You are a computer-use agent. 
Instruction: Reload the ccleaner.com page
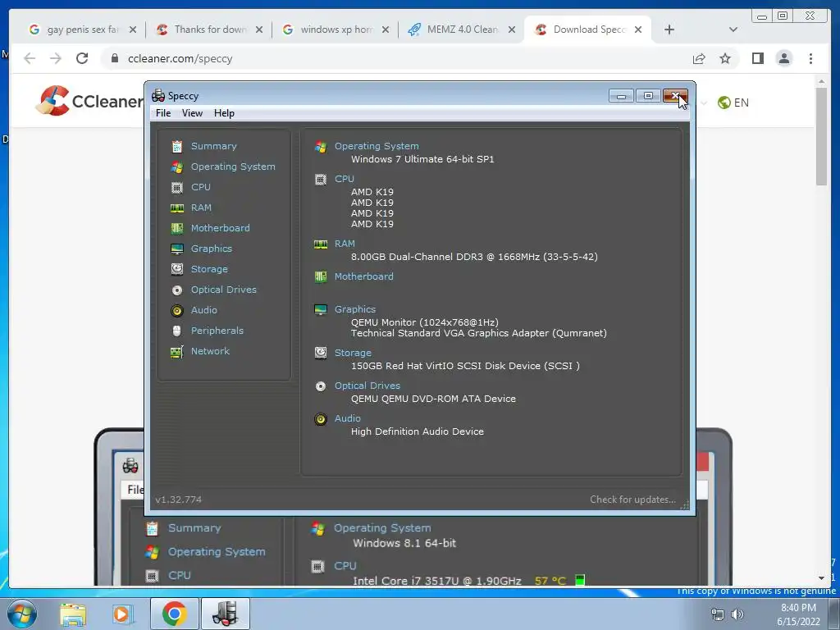pyautogui.click(x=82, y=58)
